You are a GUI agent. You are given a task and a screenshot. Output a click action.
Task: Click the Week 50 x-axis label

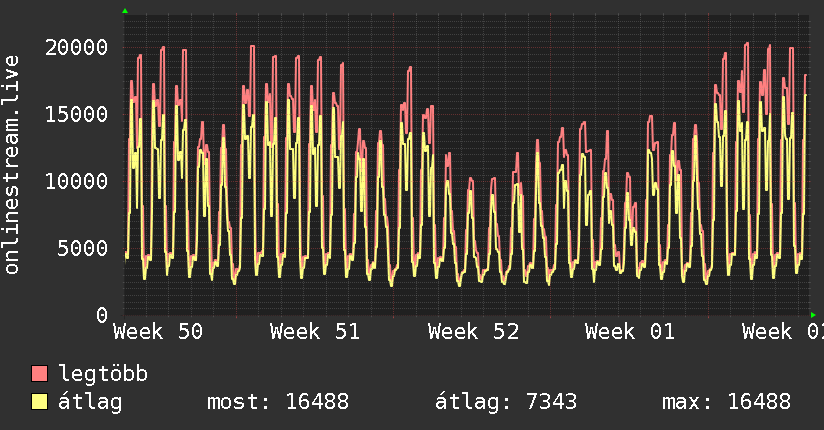click(x=158, y=332)
